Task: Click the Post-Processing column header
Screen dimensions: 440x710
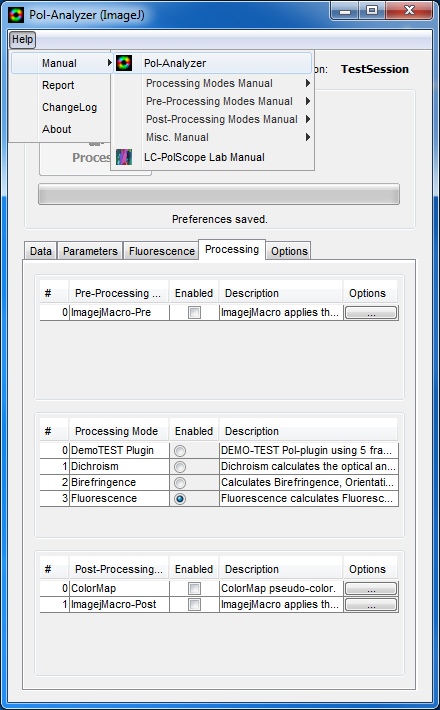Action: pos(119,569)
